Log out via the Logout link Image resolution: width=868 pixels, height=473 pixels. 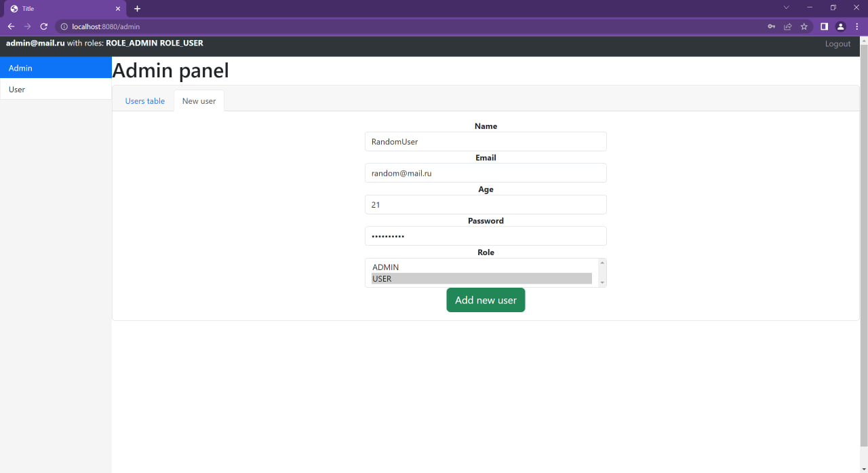click(837, 43)
